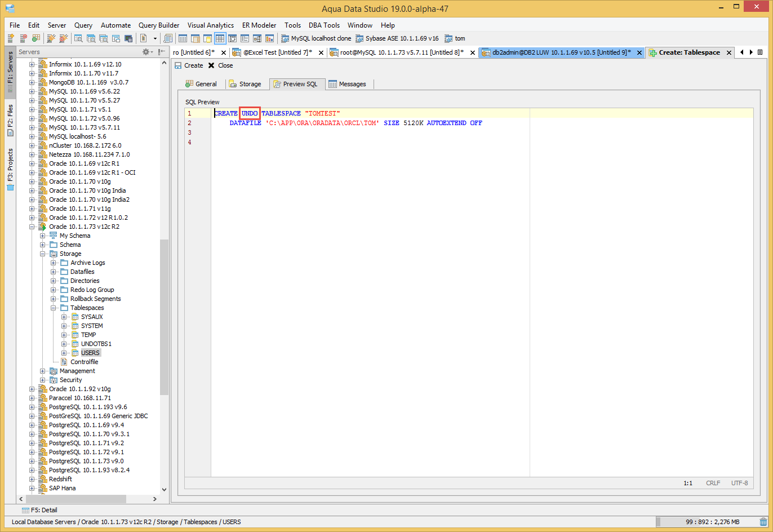Select the SYSTEM tablespace
This screenshot has height=532, width=773.
[92, 326]
